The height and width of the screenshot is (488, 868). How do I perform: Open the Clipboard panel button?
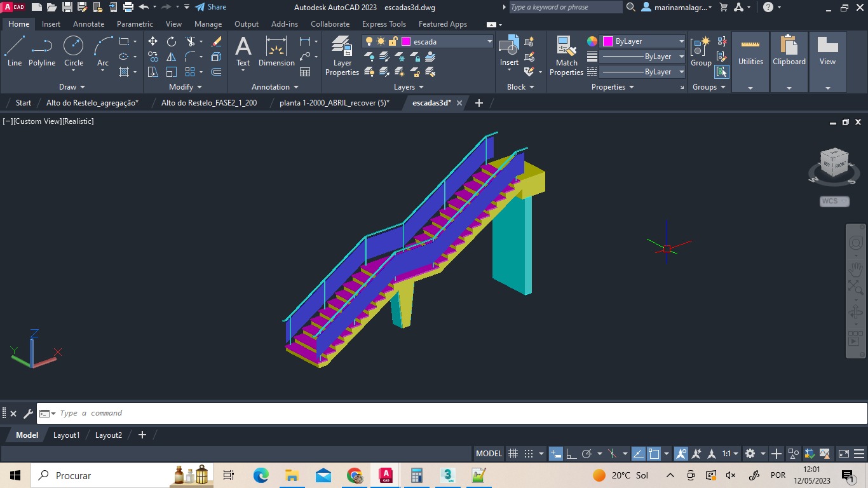pyautogui.click(x=789, y=62)
